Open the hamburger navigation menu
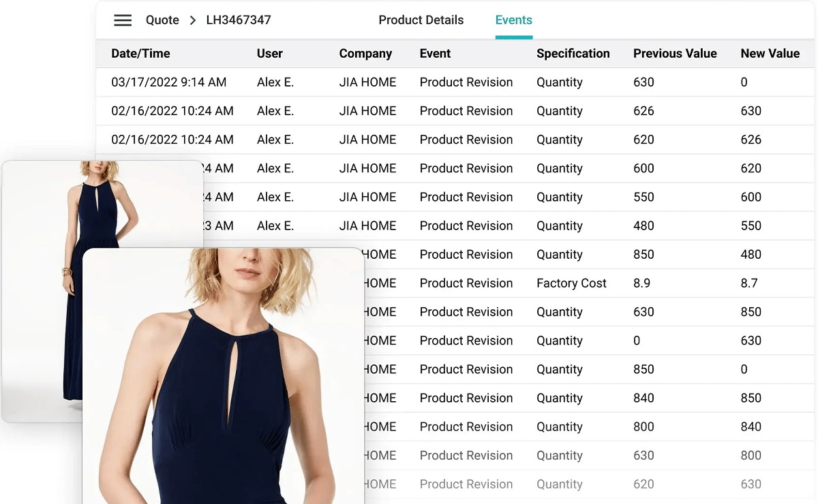This screenshot has width=818, height=504. tap(123, 20)
